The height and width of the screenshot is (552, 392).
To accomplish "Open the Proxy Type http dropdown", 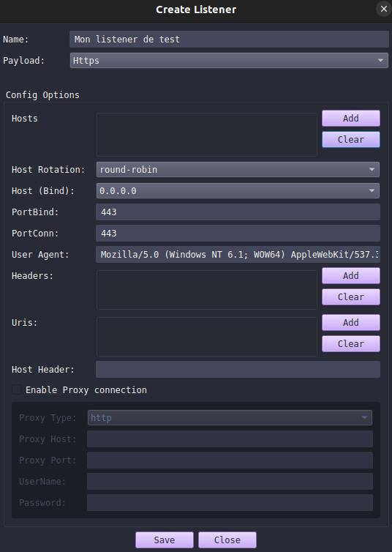I will click(230, 418).
